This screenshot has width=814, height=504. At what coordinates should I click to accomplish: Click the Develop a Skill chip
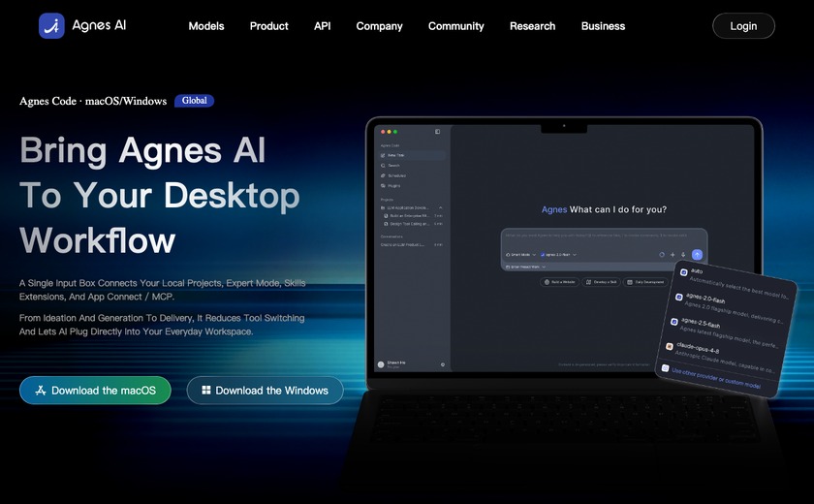click(x=601, y=282)
